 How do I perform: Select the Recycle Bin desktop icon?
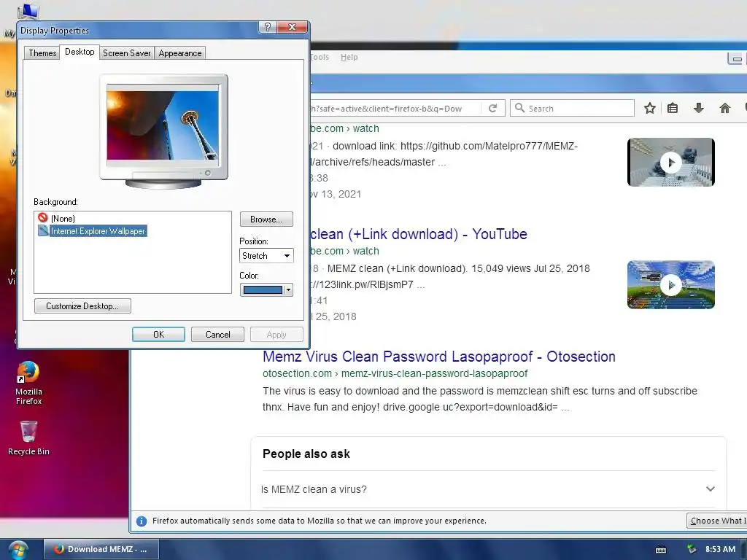coord(28,437)
